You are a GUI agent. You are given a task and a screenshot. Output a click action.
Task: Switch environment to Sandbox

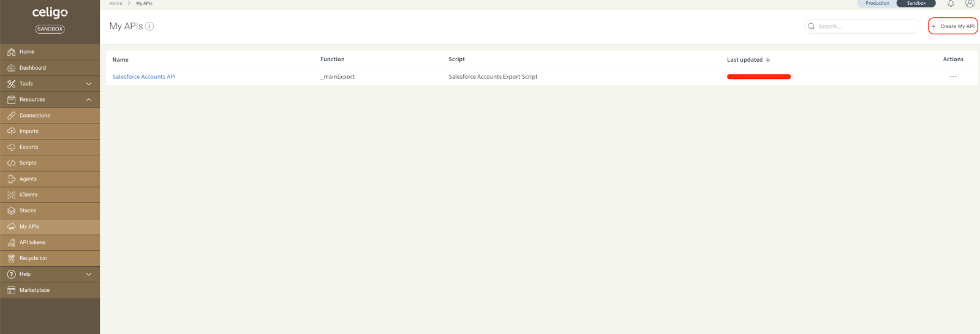coord(916,4)
